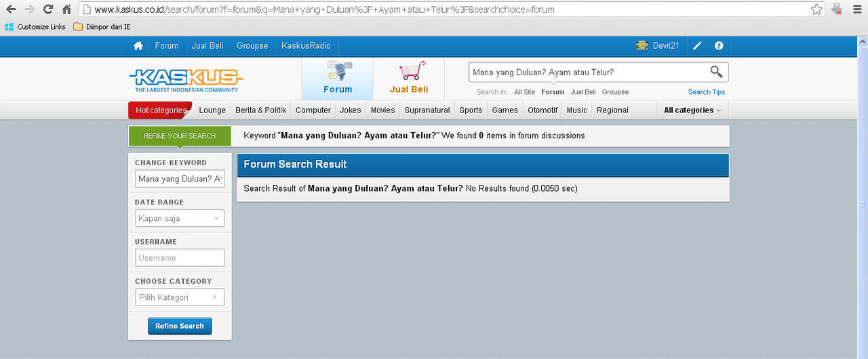Click the download extension icon in toolbar
The height and width of the screenshot is (359, 868).
point(837,9)
